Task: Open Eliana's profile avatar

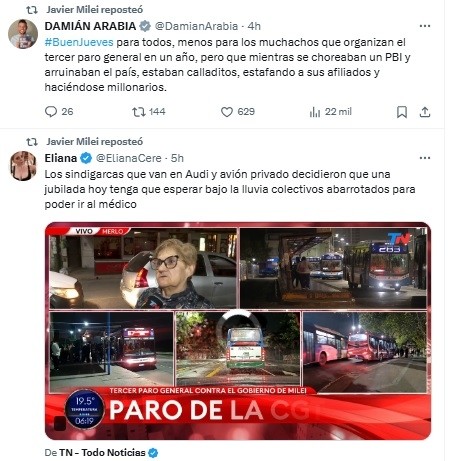Action: [x=23, y=166]
